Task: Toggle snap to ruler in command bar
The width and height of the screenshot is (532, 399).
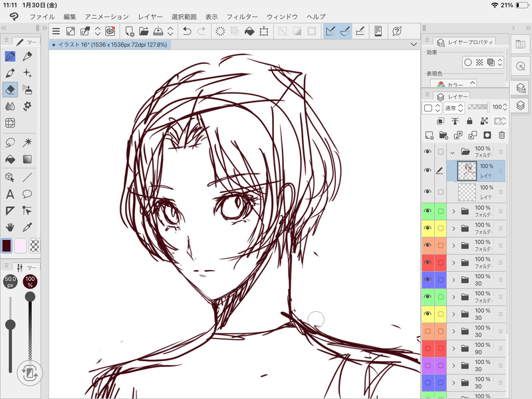Action: (330, 31)
